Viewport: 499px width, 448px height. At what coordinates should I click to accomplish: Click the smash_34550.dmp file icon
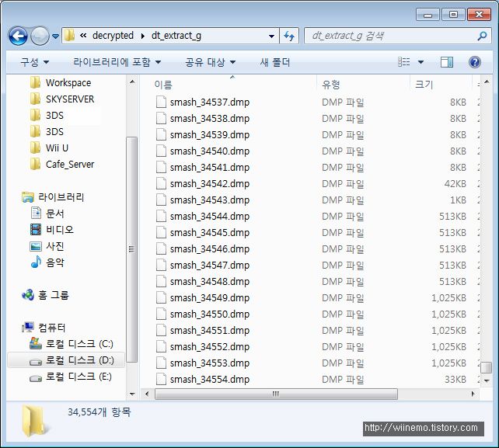(x=161, y=314)
